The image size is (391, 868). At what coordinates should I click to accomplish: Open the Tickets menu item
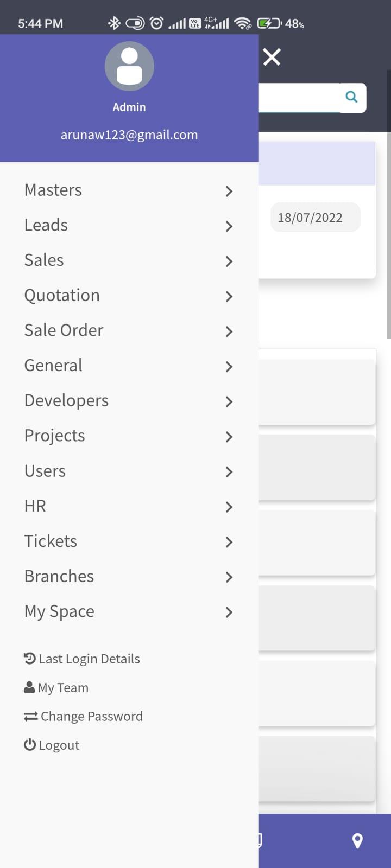coord(129,541)
